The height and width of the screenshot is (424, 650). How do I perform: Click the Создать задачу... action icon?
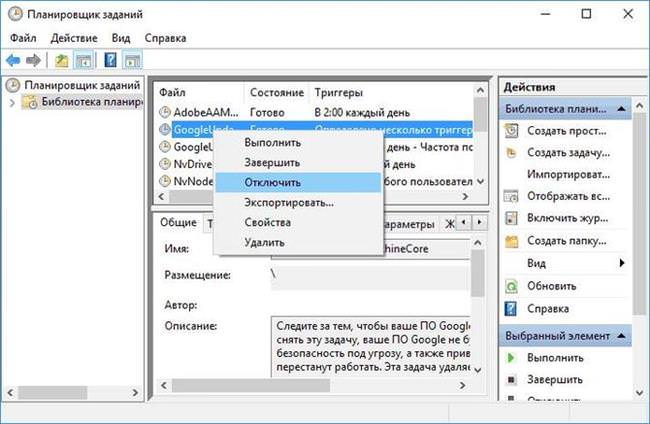511,153
